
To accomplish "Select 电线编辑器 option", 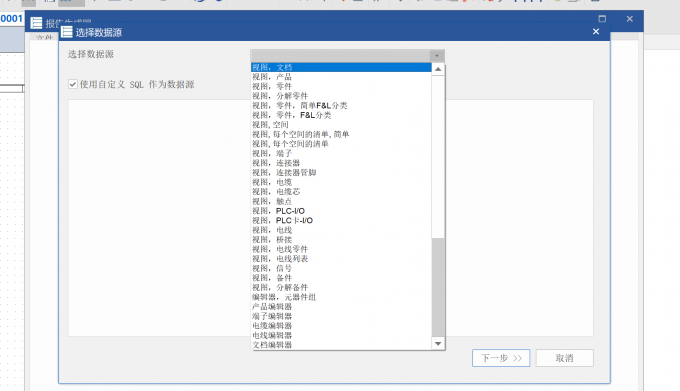I will (x=341, y=335).
